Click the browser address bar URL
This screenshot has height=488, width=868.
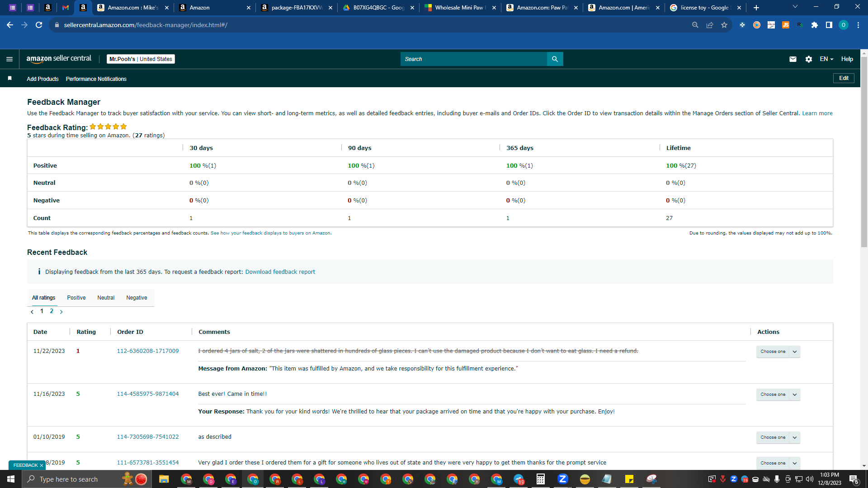pos(146,25)
